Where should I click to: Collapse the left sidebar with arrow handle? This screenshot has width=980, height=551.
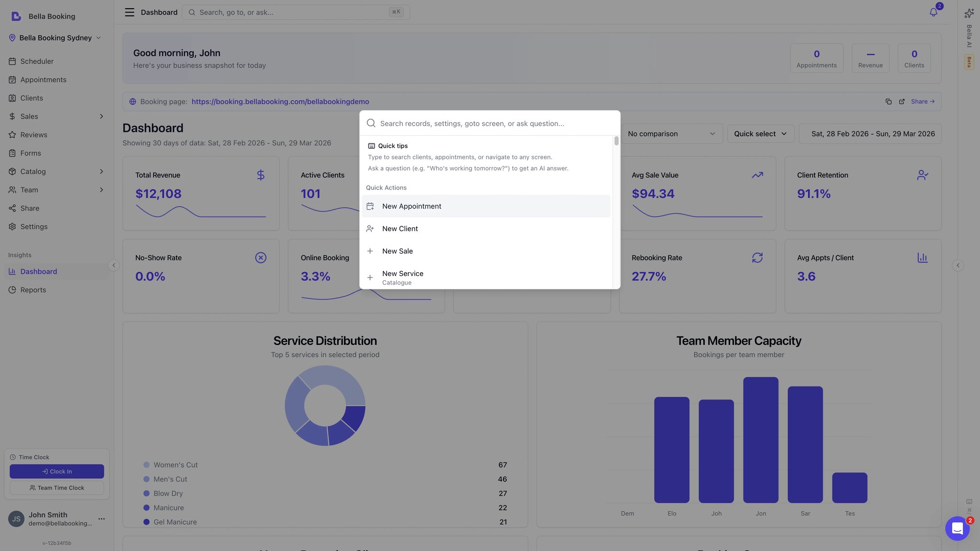[113, 265]
